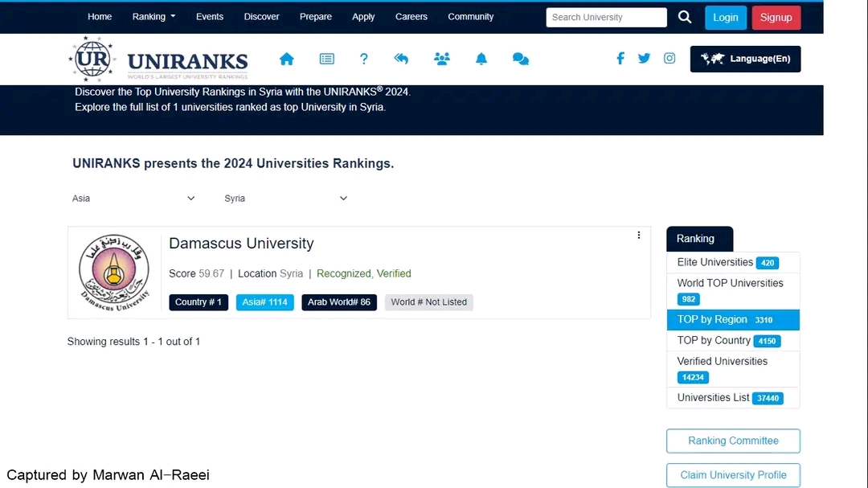Open the Damascus University title link
The height and width of the screenshot is (488, 868).
coord(241,243)
